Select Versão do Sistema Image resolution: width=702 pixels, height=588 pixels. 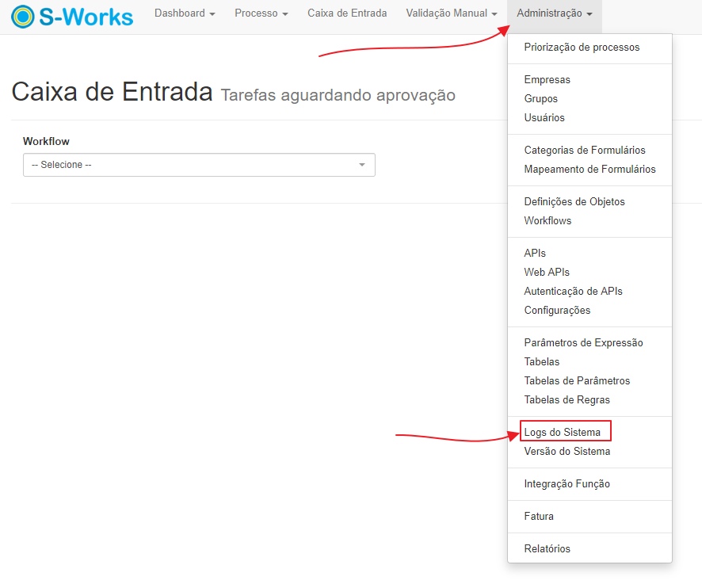click(x=567, y=452)
